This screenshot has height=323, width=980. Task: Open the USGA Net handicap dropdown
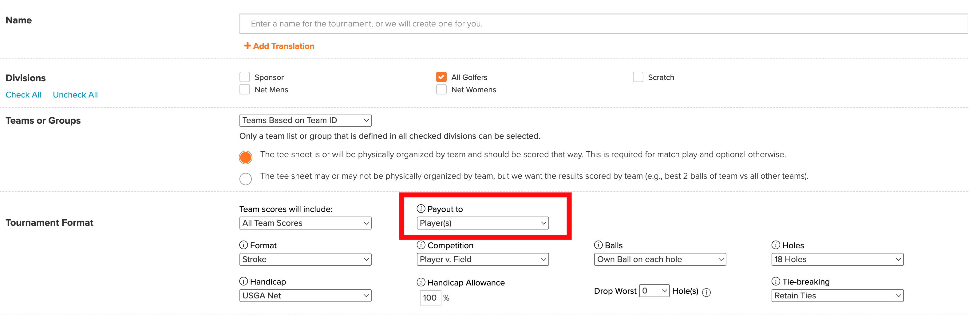[306, 296]
